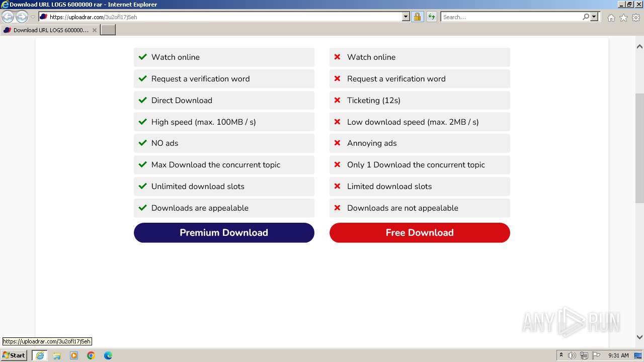Click Show desktop button at taskbar end
The height and width of the screenshot is (362, 644).
[638, 355]
